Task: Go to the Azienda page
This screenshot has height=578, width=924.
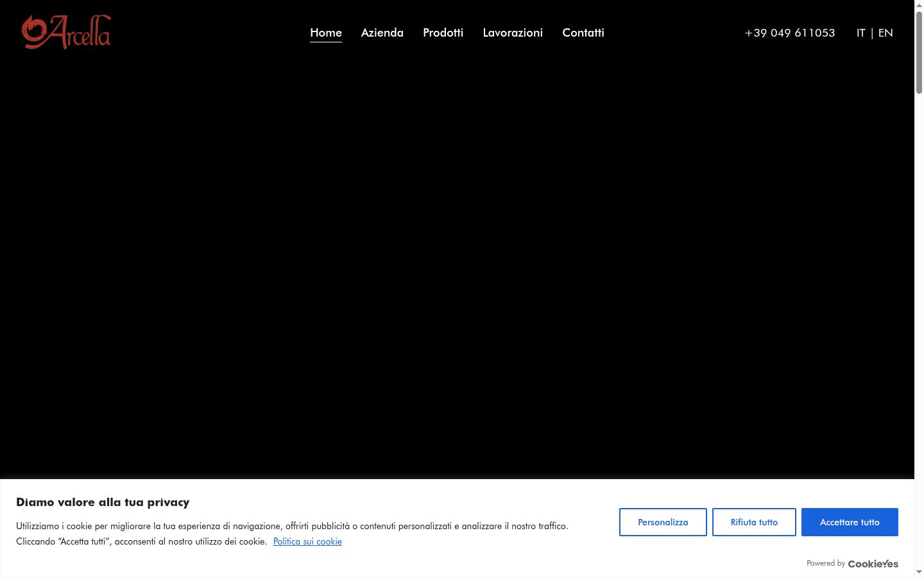Action: (382, 33)
